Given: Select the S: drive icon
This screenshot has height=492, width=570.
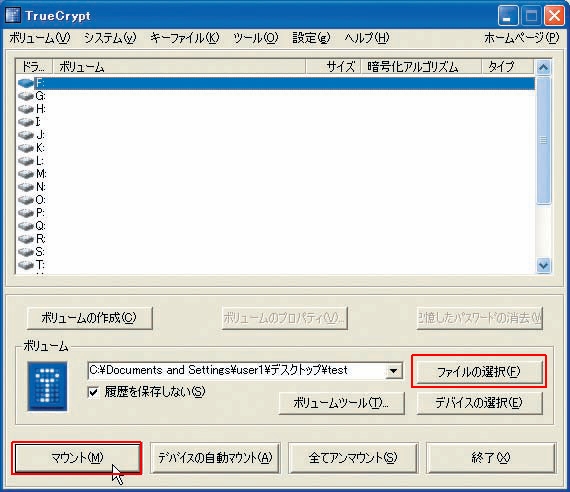Looking at the screenshot, I should click(25, 252).
